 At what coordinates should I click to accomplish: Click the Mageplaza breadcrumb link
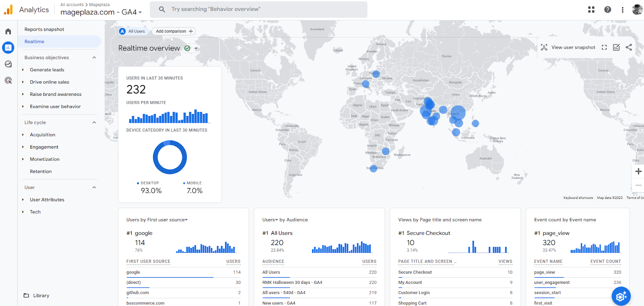pos(99,5)
